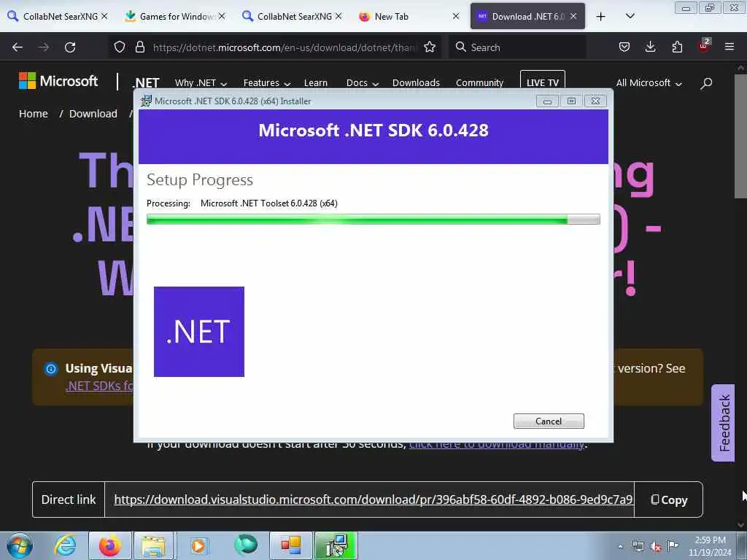Viewport: 747px width, 560px height.
Task: View site security via the padlock icon
Action: 139,47
